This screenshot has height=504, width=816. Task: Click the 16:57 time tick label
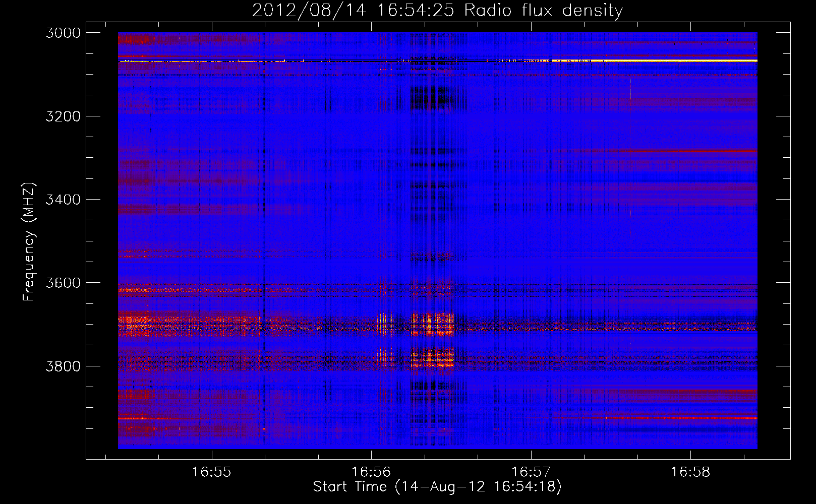click(x=531, y=472)
